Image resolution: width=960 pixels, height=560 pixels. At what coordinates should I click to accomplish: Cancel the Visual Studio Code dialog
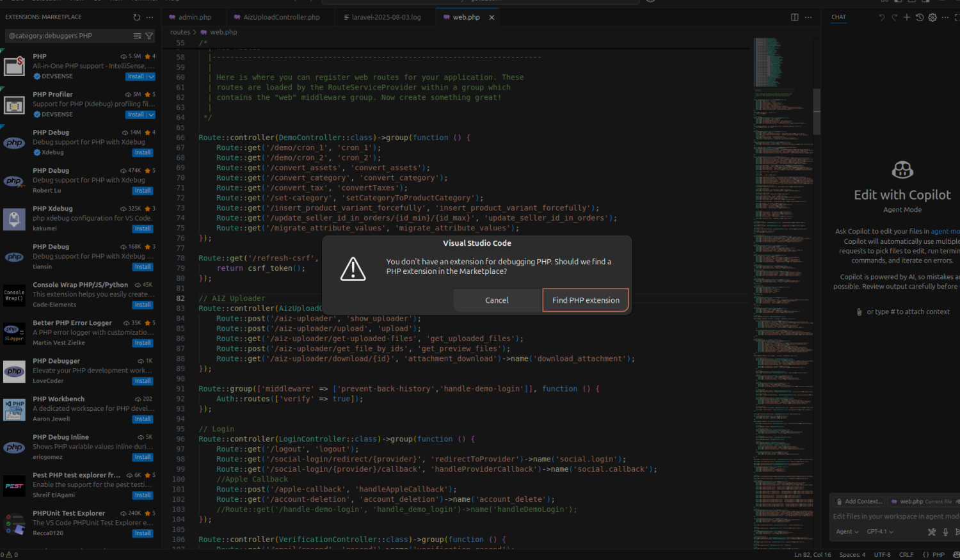coord(497,300)
